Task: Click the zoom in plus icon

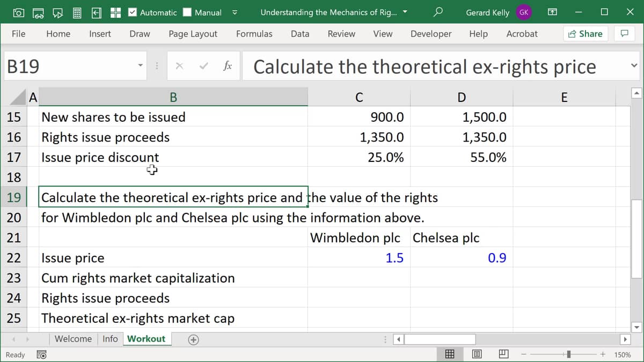Action: (603, 354)
